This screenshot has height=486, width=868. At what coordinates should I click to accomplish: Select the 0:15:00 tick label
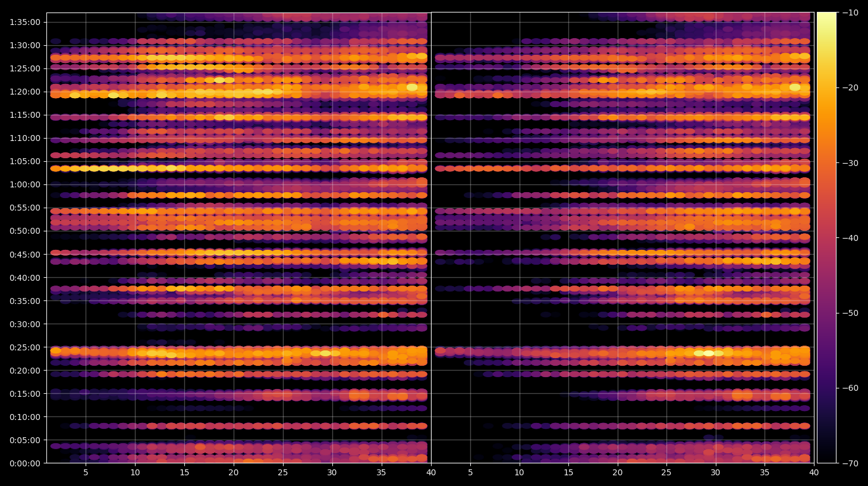(x=25, y=394)
